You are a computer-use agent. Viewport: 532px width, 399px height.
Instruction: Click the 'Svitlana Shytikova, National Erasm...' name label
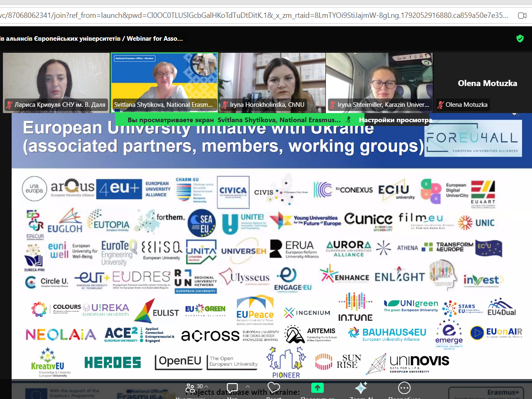pyautogui.click(x=163, y=105)
